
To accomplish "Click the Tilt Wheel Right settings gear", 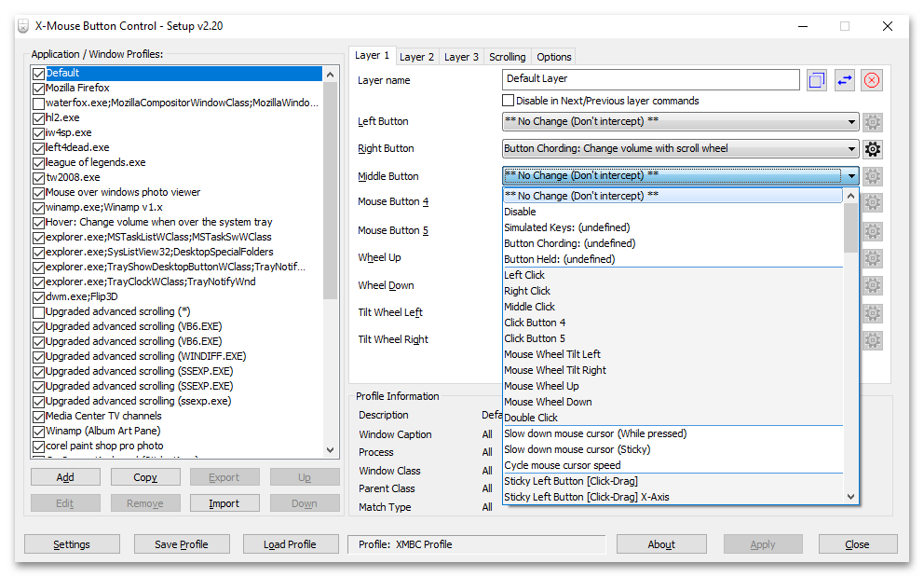I will 873,340.
